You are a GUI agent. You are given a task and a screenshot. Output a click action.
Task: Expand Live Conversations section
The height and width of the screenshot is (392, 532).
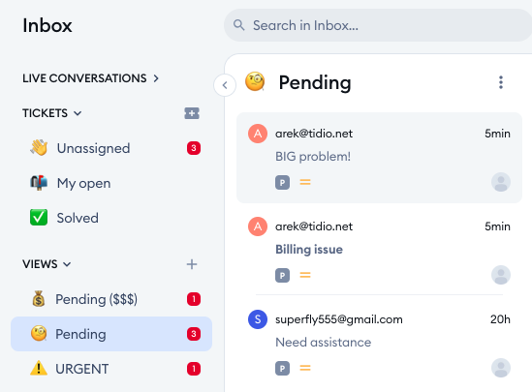pos(90,78)
